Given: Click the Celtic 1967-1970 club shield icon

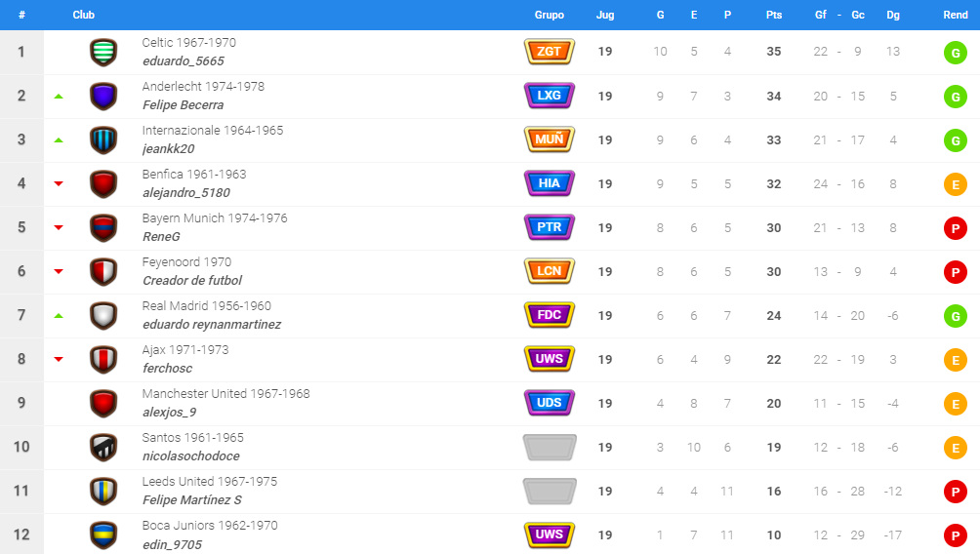Looking at the screenshot, I should click(103, 52).
